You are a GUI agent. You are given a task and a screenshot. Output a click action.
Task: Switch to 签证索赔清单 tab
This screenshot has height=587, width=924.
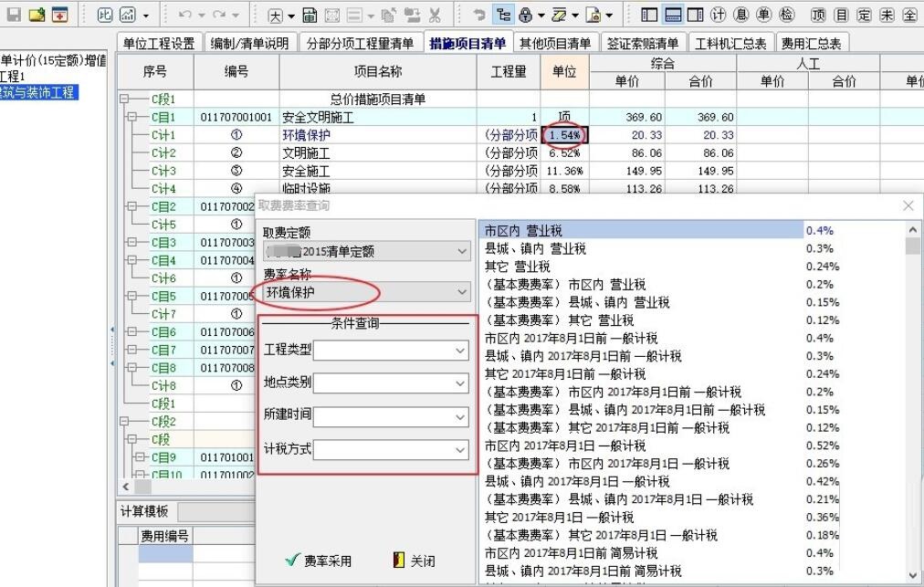pos(643,43)
